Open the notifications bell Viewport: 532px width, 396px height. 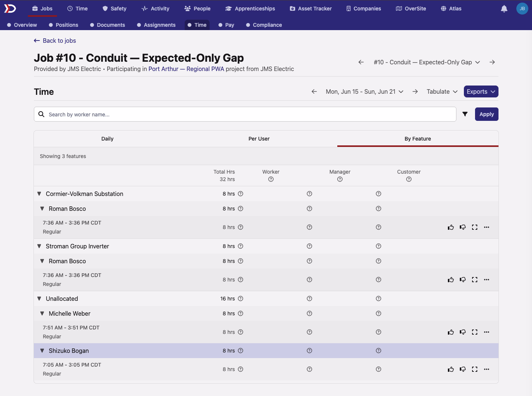(x=504, y=9)
